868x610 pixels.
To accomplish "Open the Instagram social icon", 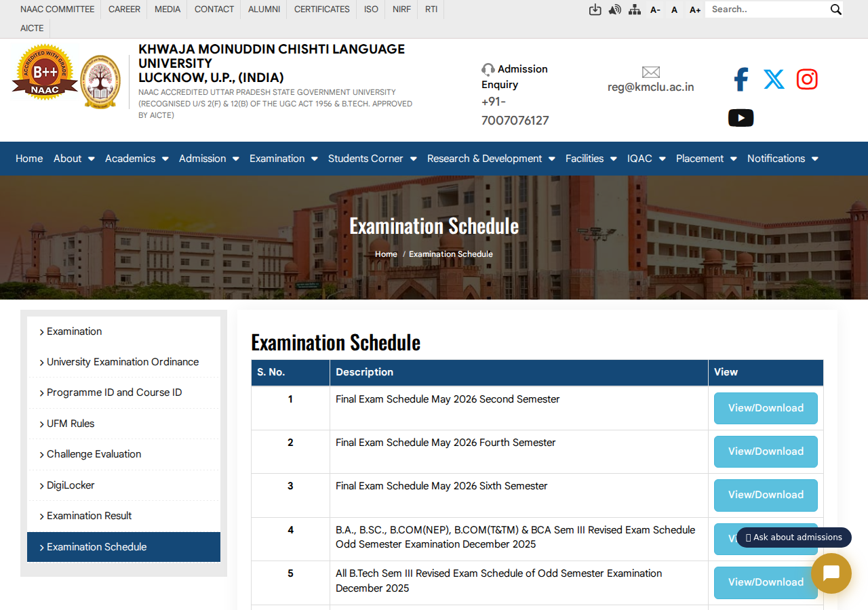I will point(807,79).
